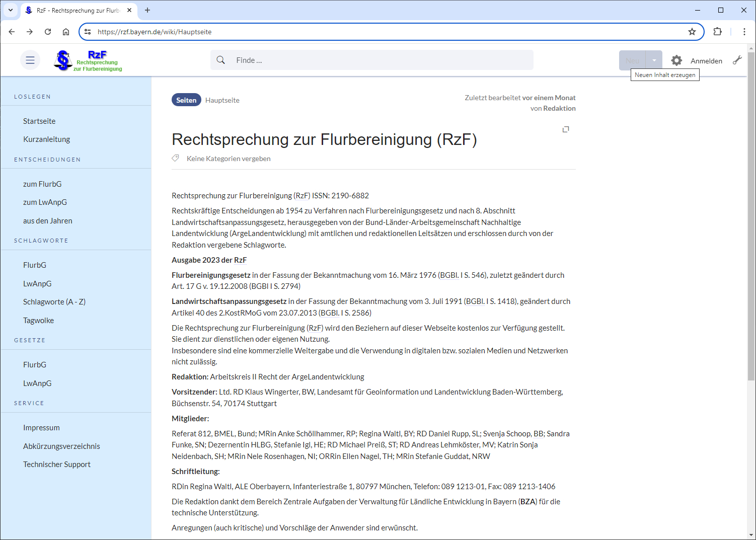Click bold 'Landwirtschaftsanpassungsgesetz' text
Screen dimensions: 756x540
[x=229, y=301]
